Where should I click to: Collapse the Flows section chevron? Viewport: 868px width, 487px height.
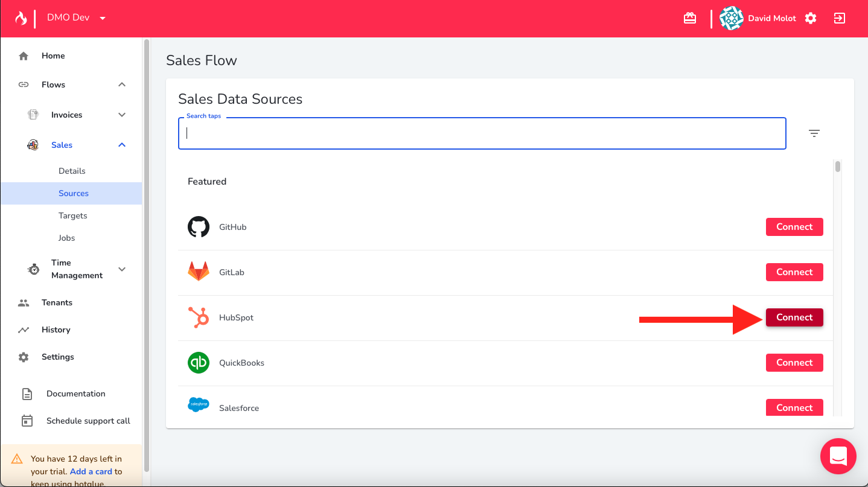coord(122,84)
